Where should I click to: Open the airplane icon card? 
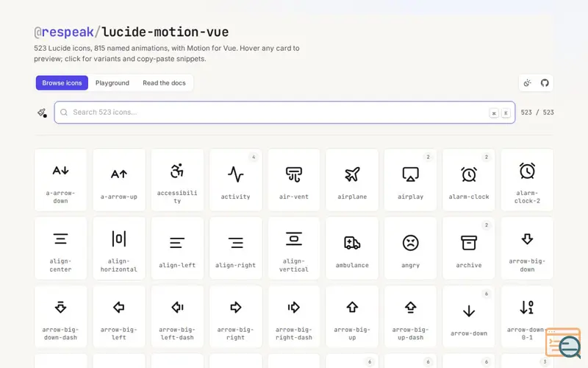[x=352, y=180]
